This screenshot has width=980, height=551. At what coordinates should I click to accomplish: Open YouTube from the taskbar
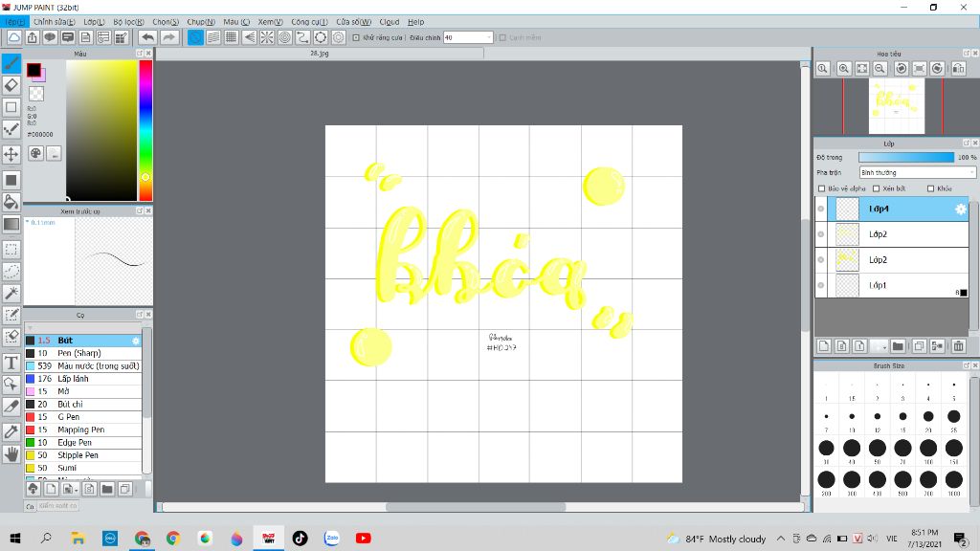coord(363,538)
